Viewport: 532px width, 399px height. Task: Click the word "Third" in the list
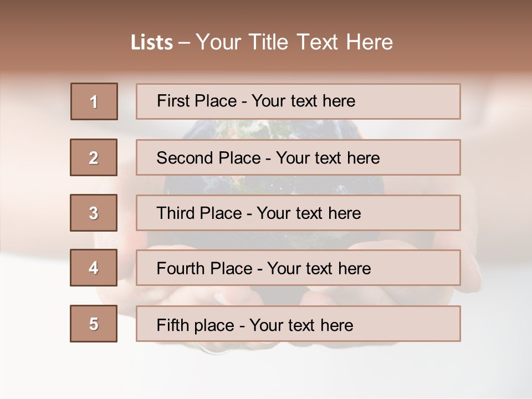pos(176,213)
